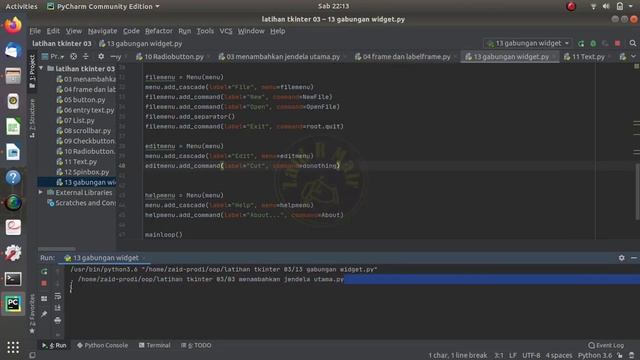Open the Python Console tool window

(102, 345)
